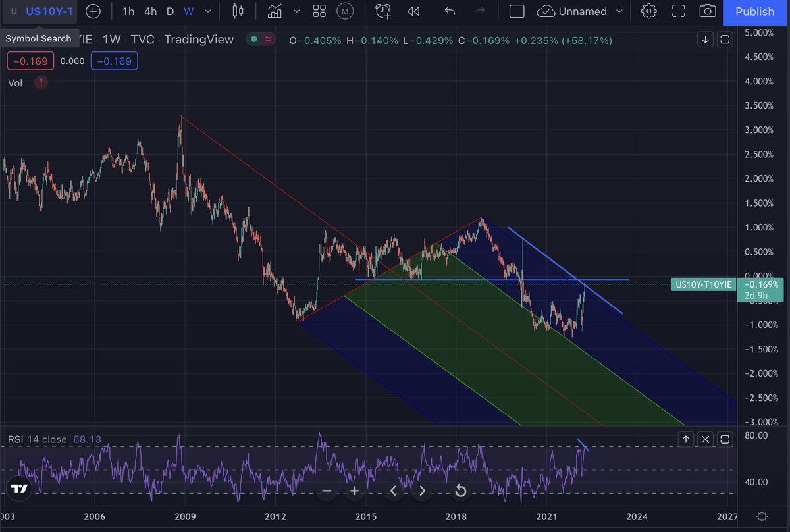790x532 pixels.
Task: Expand the indicators favorites dropdown arrow
Action: 296,11
